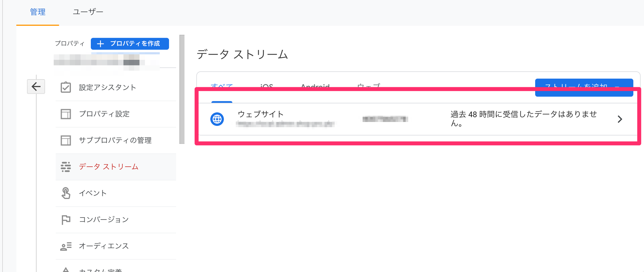Click the プロパティを作成 button

point(130,43)
